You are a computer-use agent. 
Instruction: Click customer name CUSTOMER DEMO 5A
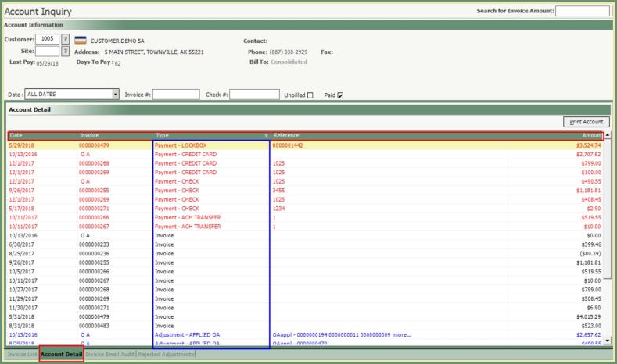(x=117, y=41)
